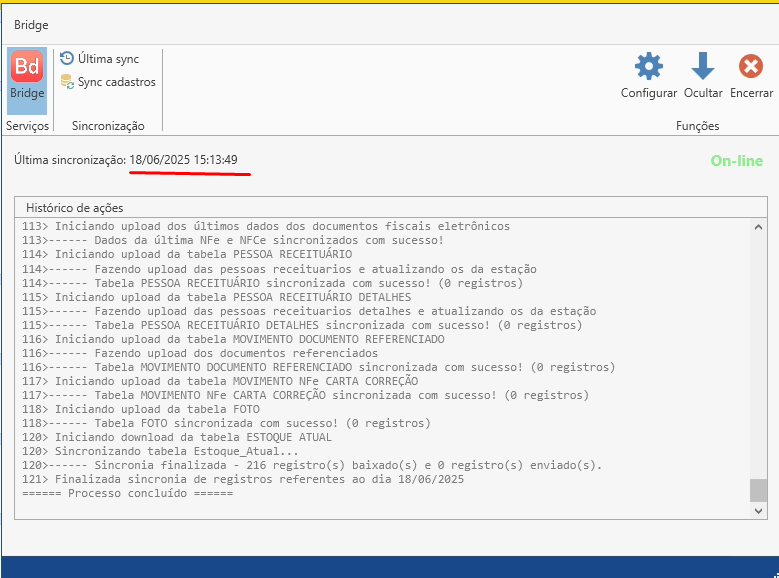Click the Sync cadastros text label
Image resolution: width=779 pixels, height=578 pixels.
point(117,82)
